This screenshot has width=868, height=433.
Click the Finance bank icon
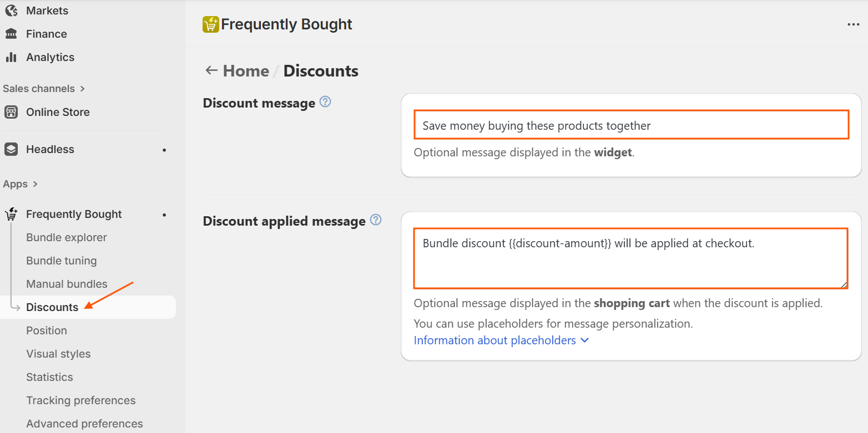click(11, 34)
